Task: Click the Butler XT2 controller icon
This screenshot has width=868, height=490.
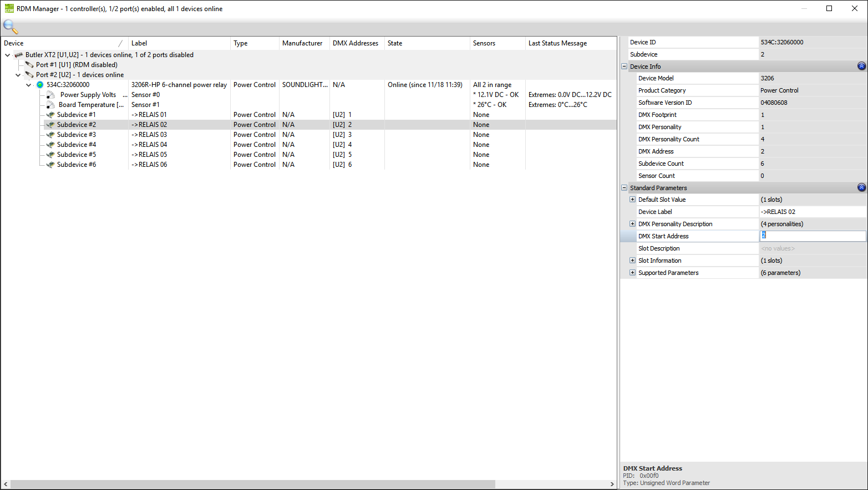Action: [19, 55]
